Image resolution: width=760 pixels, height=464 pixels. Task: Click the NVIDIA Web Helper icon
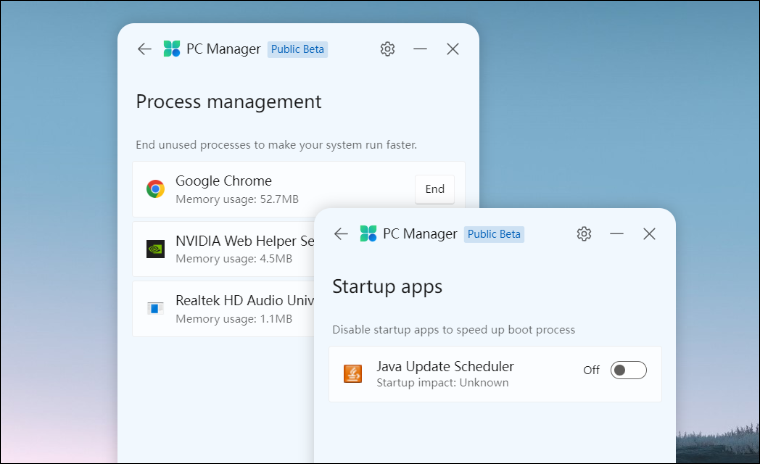pos(156,249)
